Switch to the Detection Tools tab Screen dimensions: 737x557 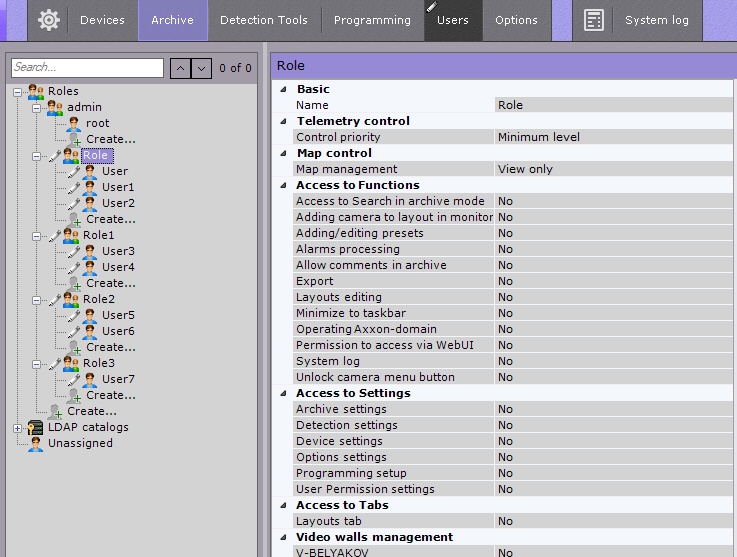click(x=265, y=20)
